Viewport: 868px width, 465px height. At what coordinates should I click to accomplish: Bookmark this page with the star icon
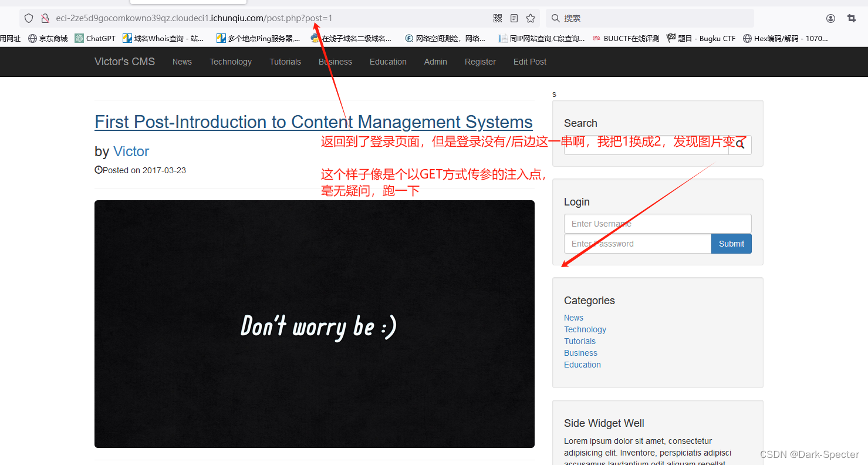click(531, 18)
